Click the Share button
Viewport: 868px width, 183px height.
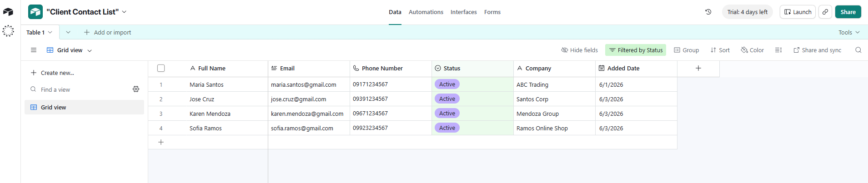(848, 12)
